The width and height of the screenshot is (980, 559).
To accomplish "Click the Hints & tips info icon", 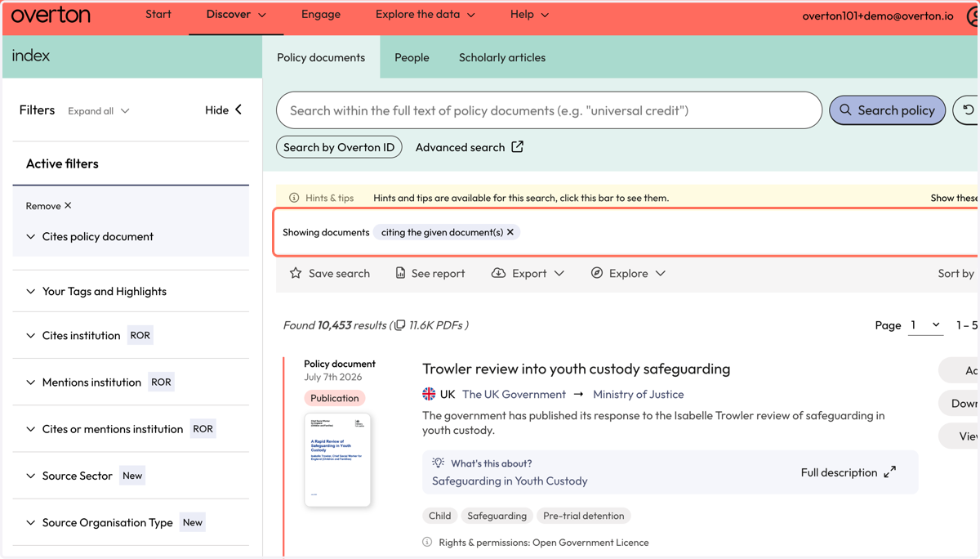I will (x=294, y=198).
